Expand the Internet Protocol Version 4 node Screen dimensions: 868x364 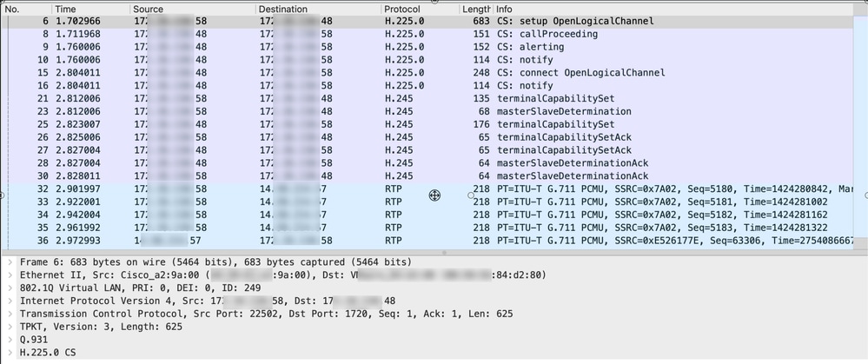(x=10, y=301)
